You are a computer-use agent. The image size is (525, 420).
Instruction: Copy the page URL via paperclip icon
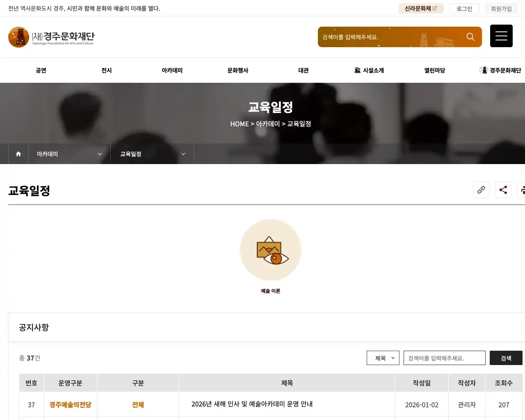[x=481, y=190]
